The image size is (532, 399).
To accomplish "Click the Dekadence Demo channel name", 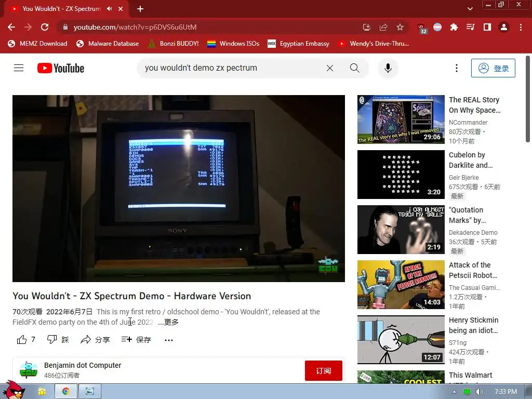I will 473,233.
